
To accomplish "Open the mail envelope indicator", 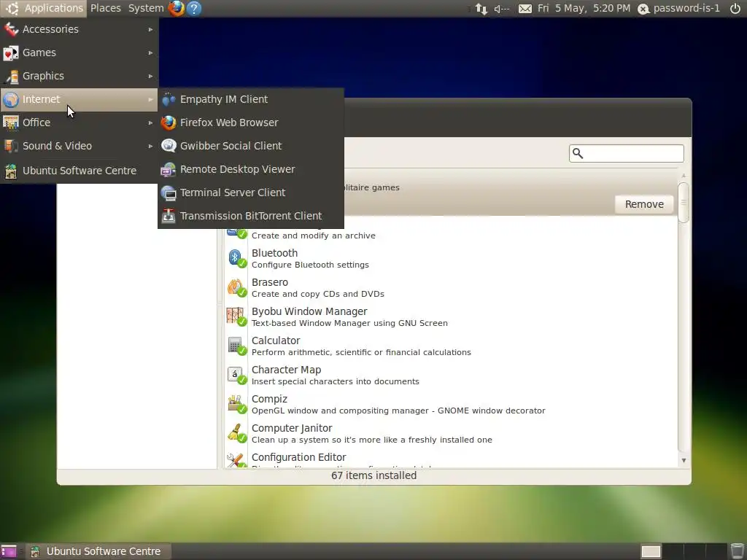I will coord(525,9).
